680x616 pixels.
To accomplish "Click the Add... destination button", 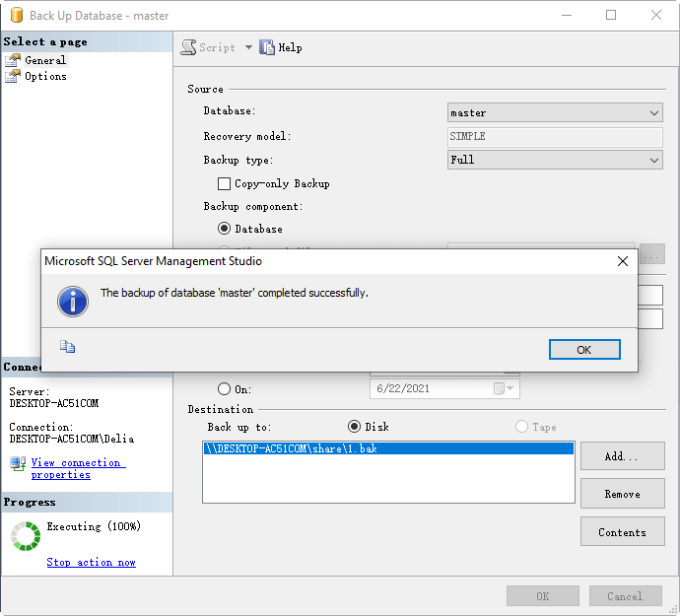I will click(x=622, y=456).
